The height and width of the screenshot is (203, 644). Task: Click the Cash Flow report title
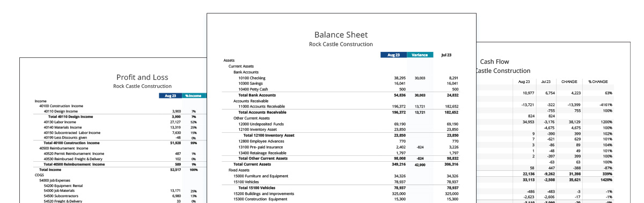[x=494, y=62]
